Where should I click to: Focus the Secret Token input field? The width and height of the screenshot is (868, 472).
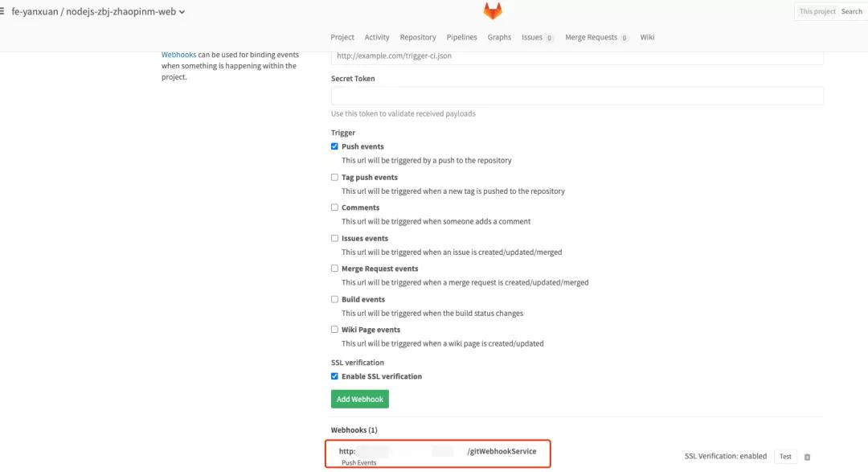pyautogui.click(x=577, y=96)
